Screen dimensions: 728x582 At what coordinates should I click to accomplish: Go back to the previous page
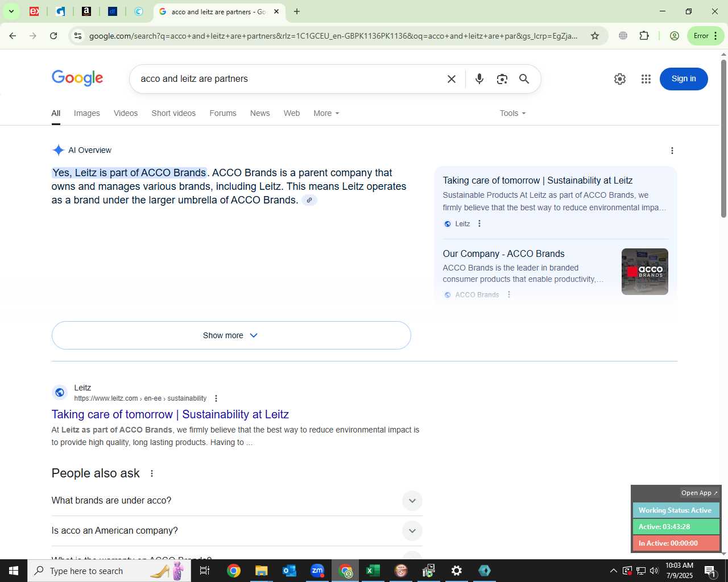click(13, 36)
